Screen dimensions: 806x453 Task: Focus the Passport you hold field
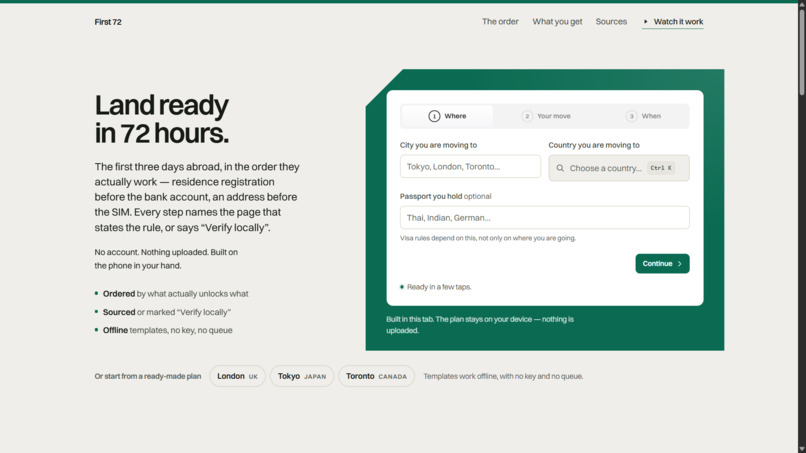coord(544,218)
